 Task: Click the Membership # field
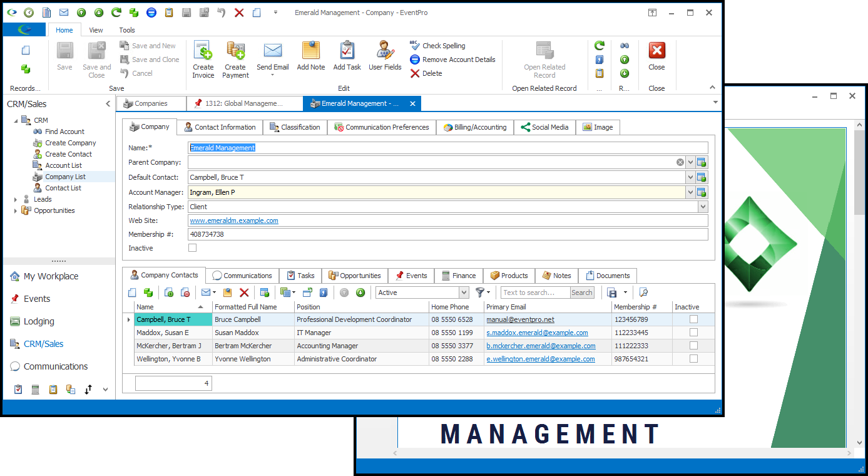pos(448,234)
